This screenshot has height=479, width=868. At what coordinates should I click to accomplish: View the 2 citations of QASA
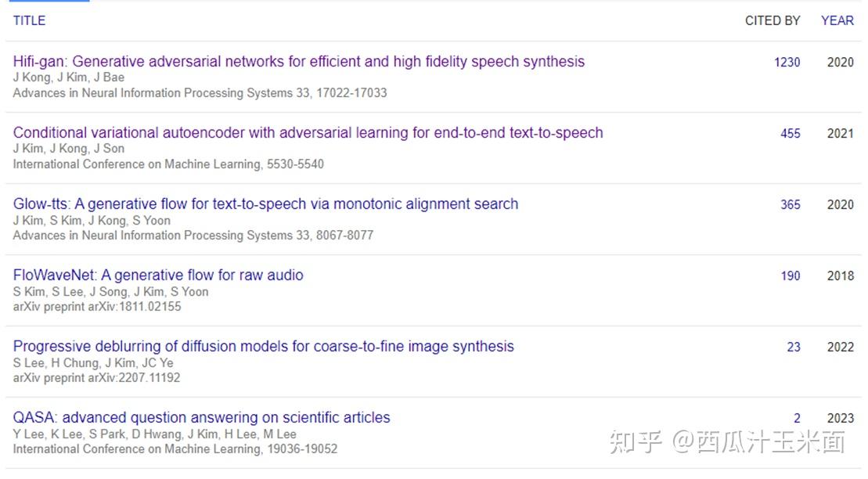796,418
